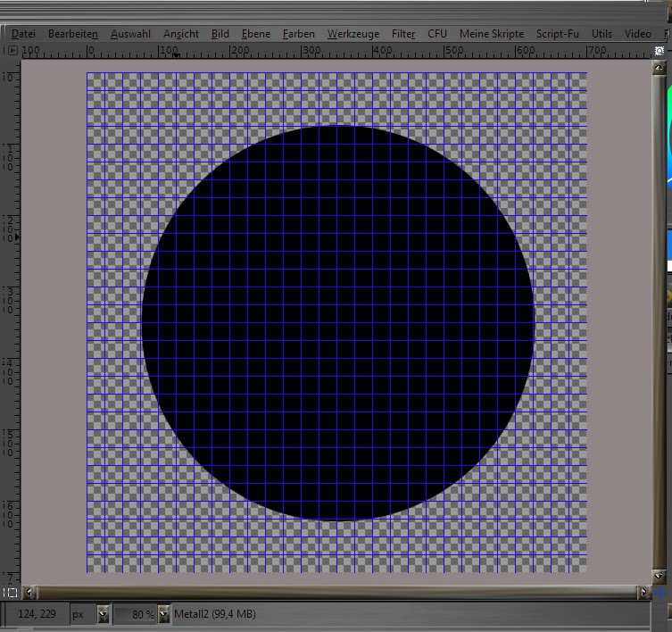
Task: Click the scroll right arrow
Action: point(643,592)
